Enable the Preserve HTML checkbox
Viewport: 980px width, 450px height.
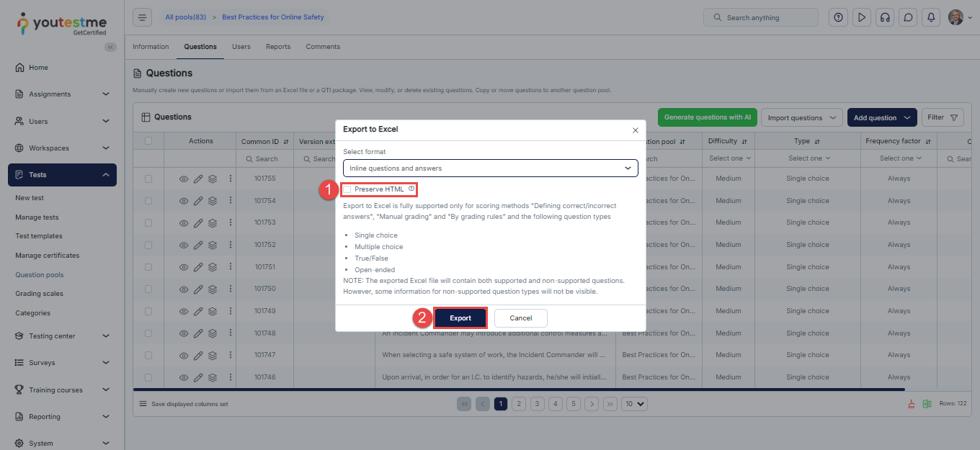347,189
